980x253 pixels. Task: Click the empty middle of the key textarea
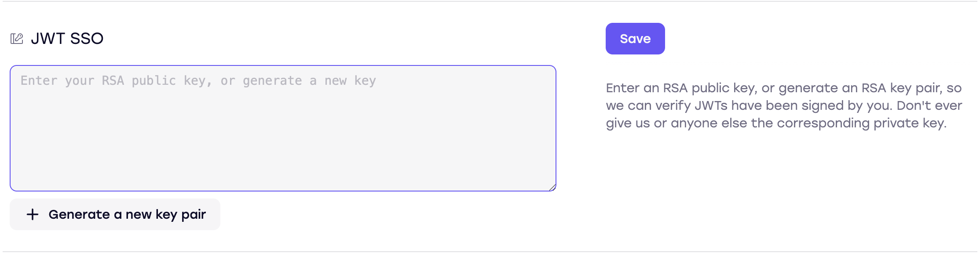(x=283, y=132)
